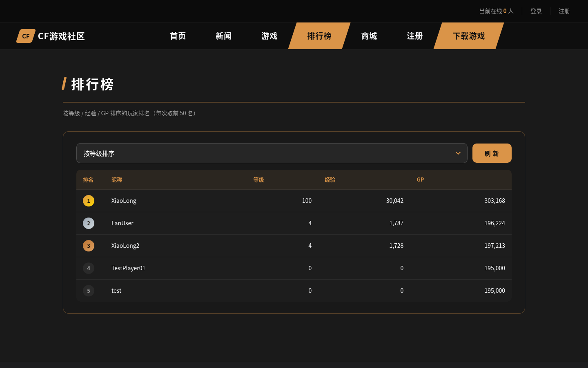Go to the 首页 nav item
588x368 pixels.
click(x=178, y=36)
